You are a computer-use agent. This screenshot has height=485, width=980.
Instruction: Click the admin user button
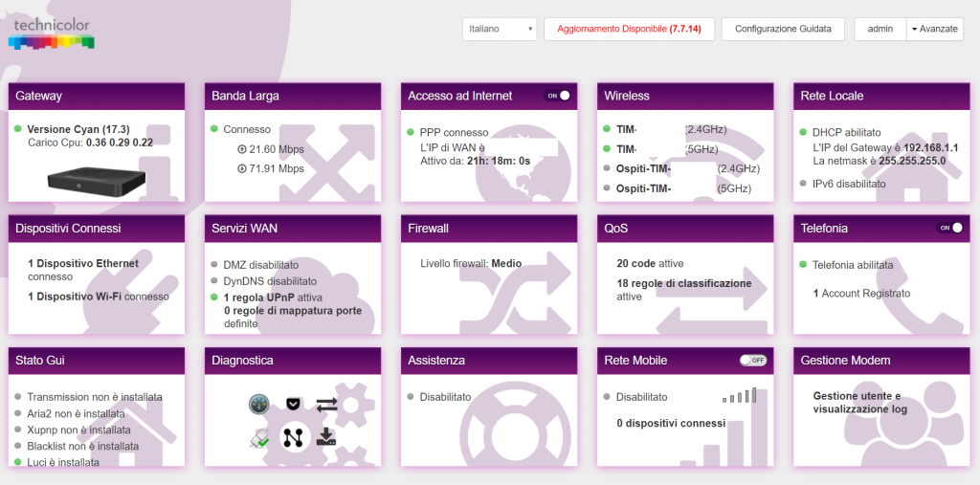[880, 29]
